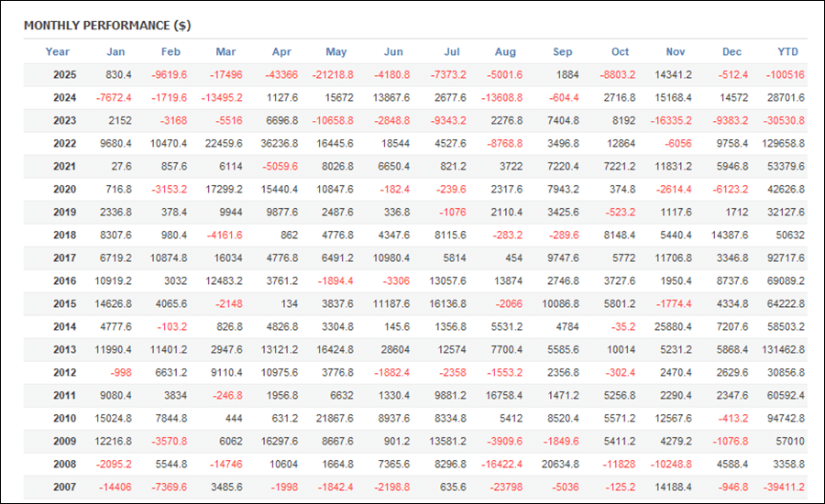Click the 2016 year row label
The image size is (825, 504).
[63, 281]
